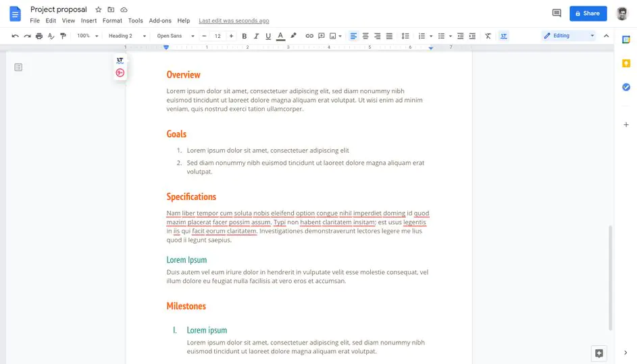Open comment history icon
This screenshot has height=364, width=637.
[557, 14]
